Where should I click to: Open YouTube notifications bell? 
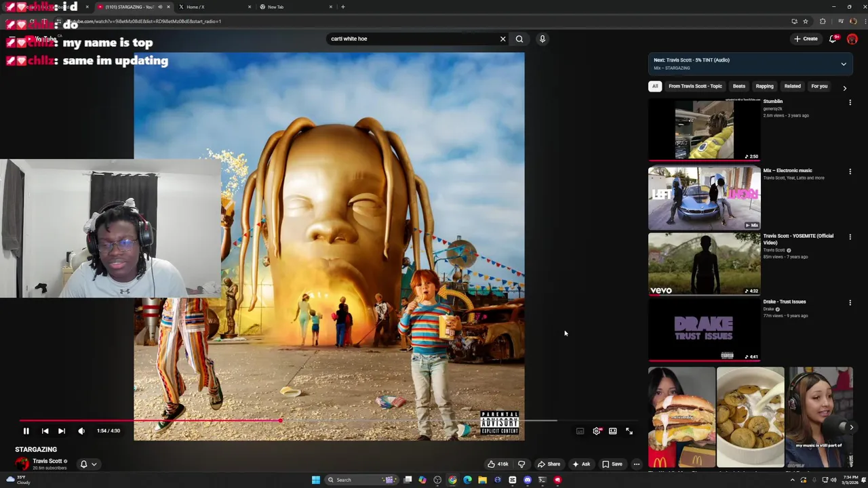pos(833,39)
